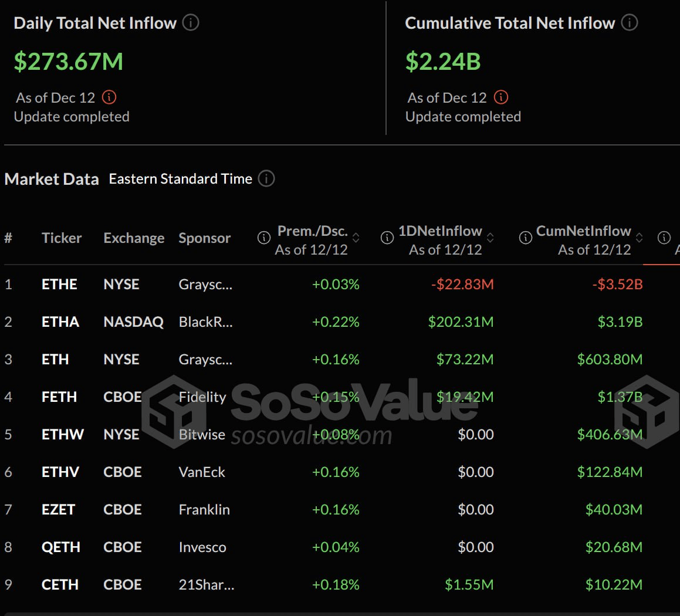
Task: Click the +0.18% premium cell for CETH
Action: point(336,585)
